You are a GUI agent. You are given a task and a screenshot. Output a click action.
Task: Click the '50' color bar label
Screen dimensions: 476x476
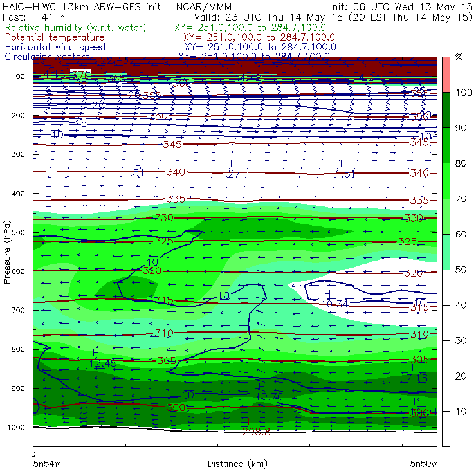point(461,270)
